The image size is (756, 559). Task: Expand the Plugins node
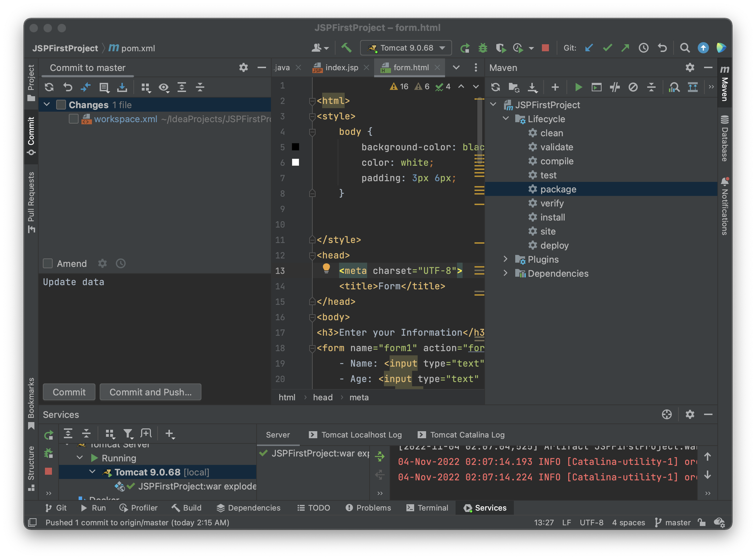(505, 259)
